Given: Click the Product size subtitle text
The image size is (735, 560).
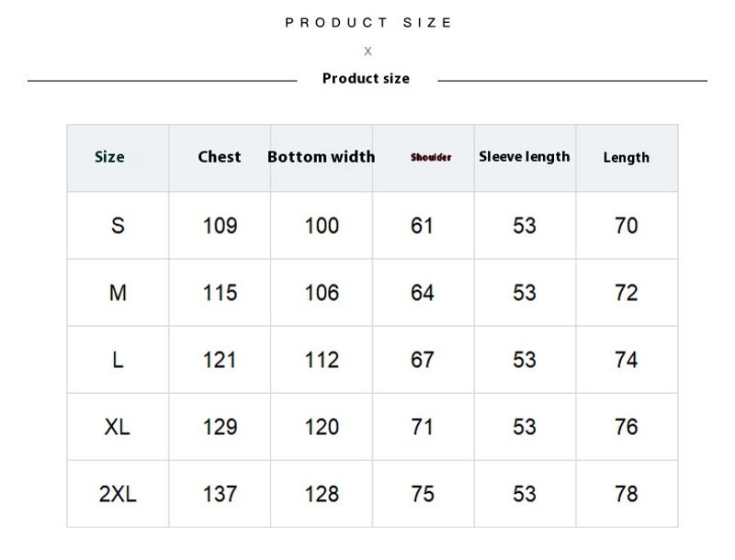Looking at the screenshot, I should point(366,79).
